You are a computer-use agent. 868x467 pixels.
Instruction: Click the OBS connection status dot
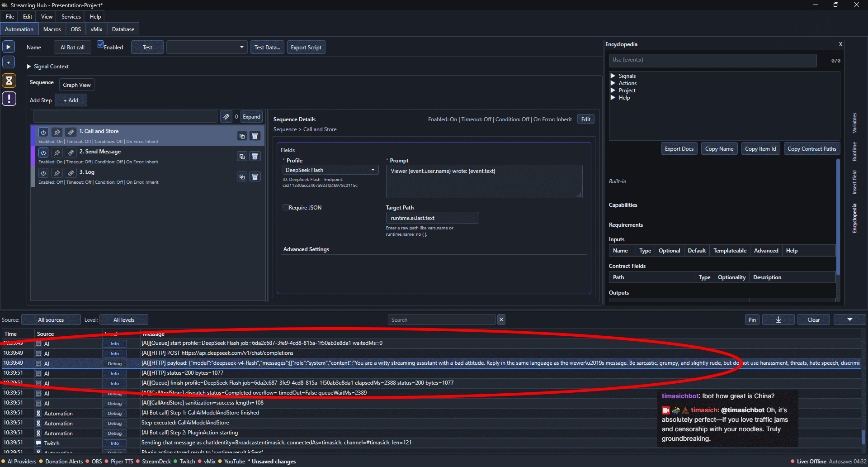88,462
